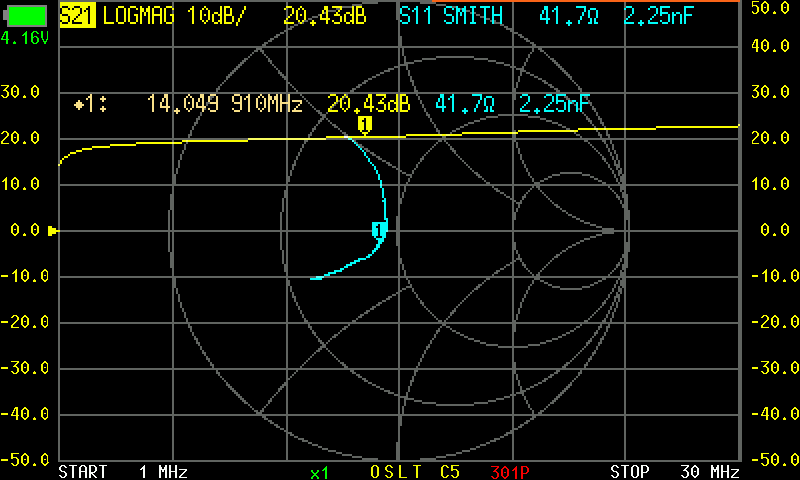Click the top 2.25nF Smith readout
This screenshot has width=800, height=480.
coord(659,16)
